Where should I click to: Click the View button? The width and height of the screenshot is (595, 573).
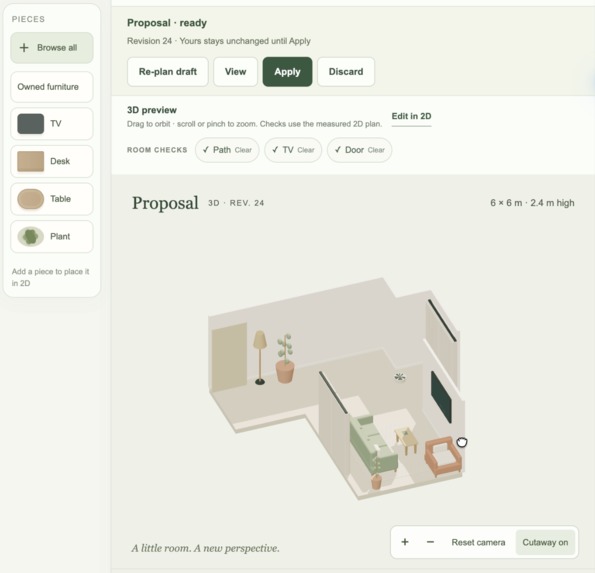click(x=235, y=72)
